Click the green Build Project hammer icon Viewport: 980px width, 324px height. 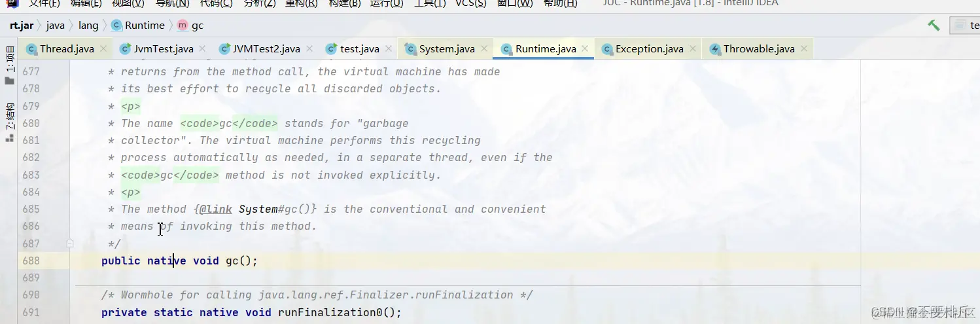tap(934, 26)
